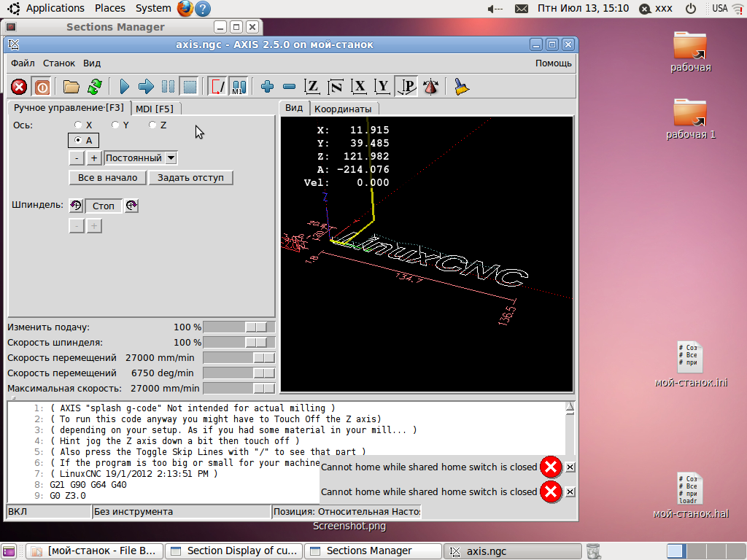747x560 pixels.
Task: Click the Задать отступ button
Action: pos(190,177)
